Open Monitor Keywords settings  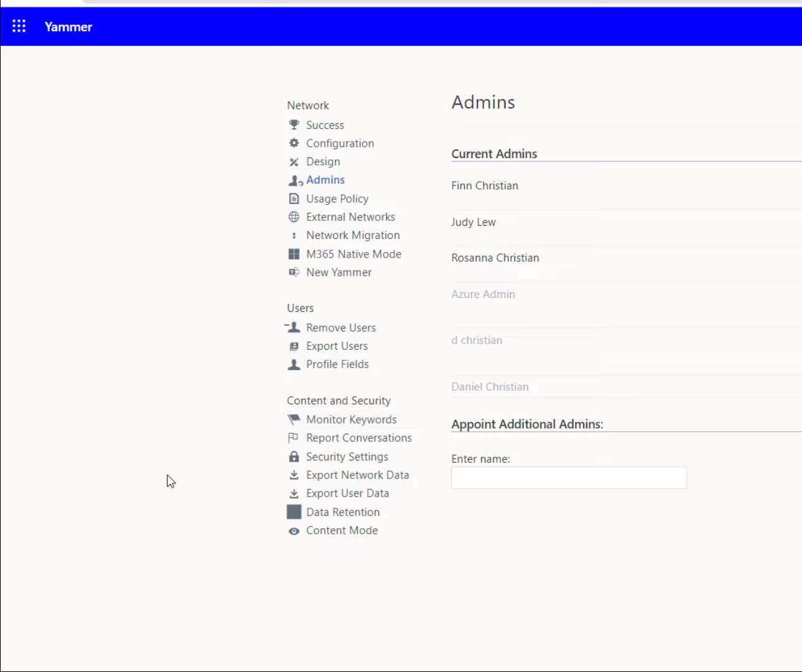pos(351,419)
